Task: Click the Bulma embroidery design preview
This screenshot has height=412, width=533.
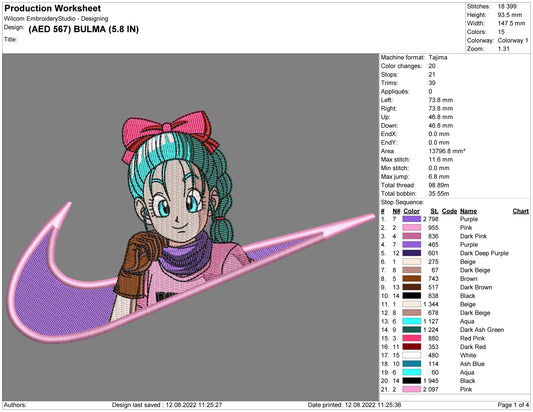Action: pos(190,227)
